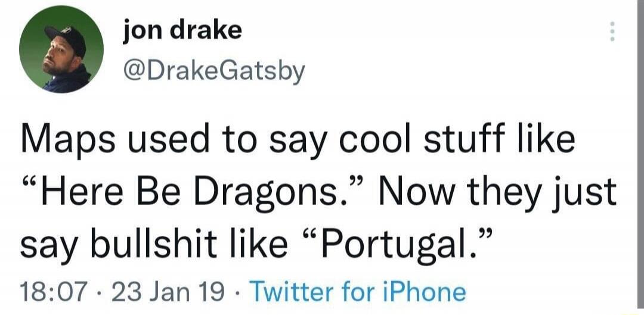644x315 pixels.
Task: Open the jon drake display name
Action: (x=182, y=30)
